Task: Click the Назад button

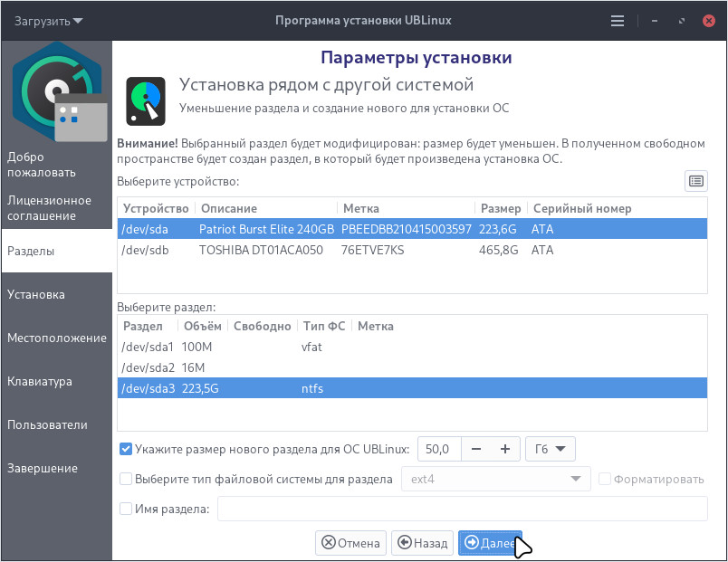Action: click(x=423, y=542)
